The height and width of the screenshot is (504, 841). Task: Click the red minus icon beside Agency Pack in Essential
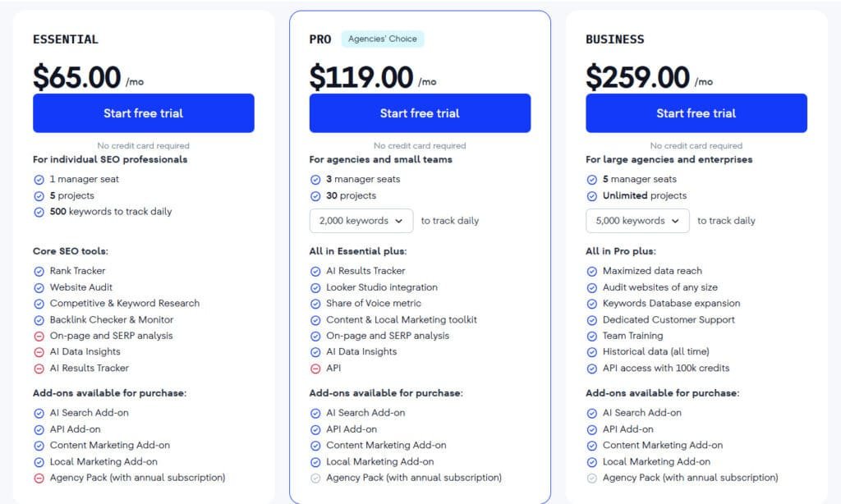(39, 478)
